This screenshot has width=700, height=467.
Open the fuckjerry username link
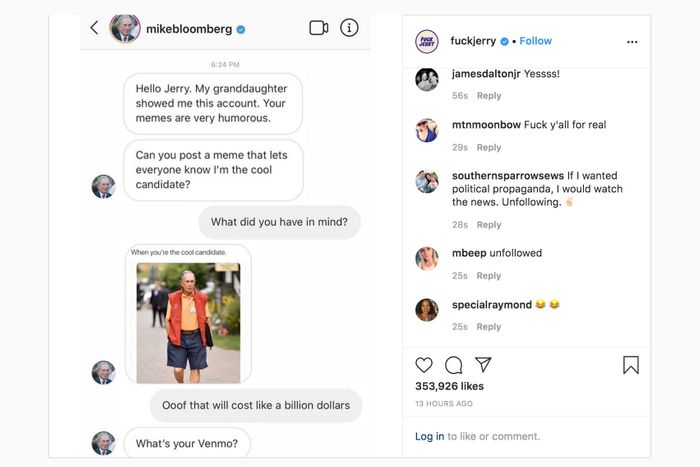474,41
